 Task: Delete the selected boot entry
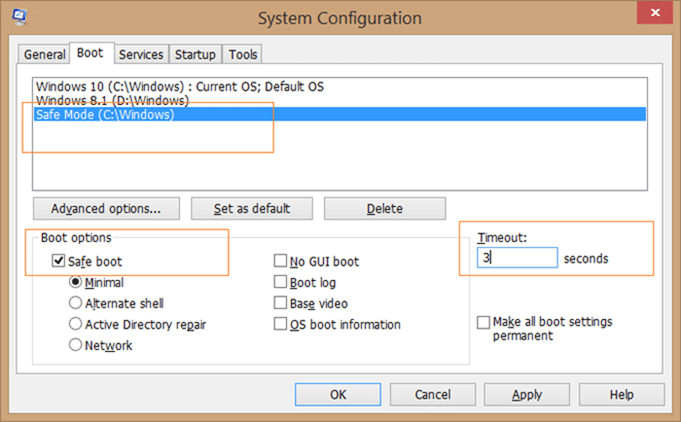click(x=385, y=209)
